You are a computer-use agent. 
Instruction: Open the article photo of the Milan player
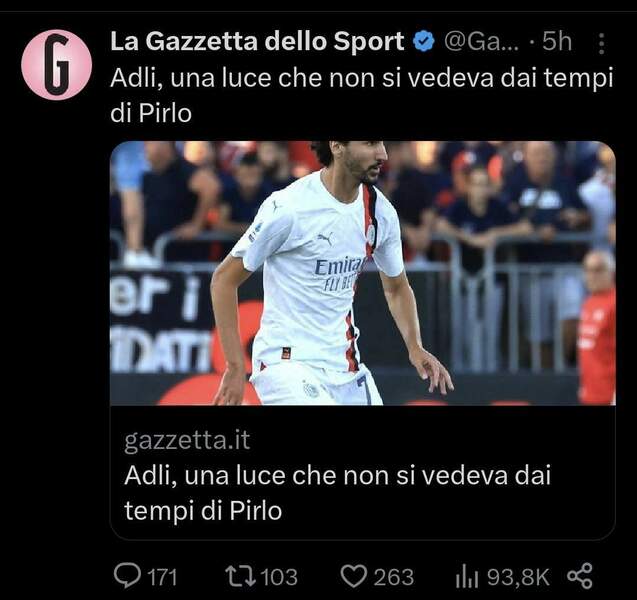coord(363,273)
